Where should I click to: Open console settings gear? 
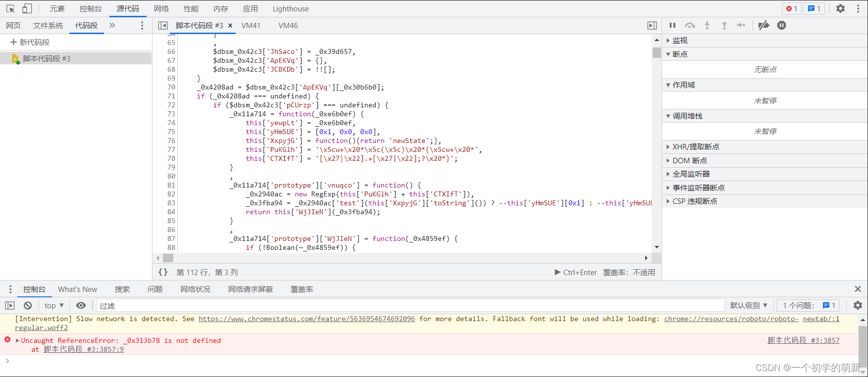pos(858,305)
